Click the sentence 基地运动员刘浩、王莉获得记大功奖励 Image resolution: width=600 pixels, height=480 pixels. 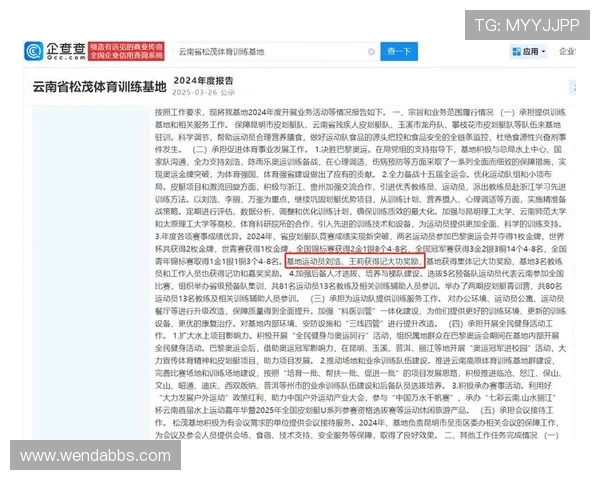click(355, 261)
